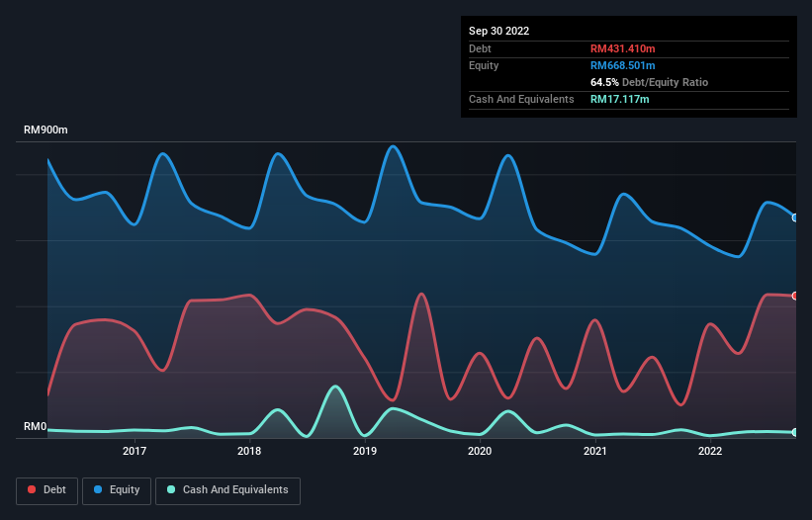Click the Equity row label in tooltip

pyautogui.click(x=484, y=65)
